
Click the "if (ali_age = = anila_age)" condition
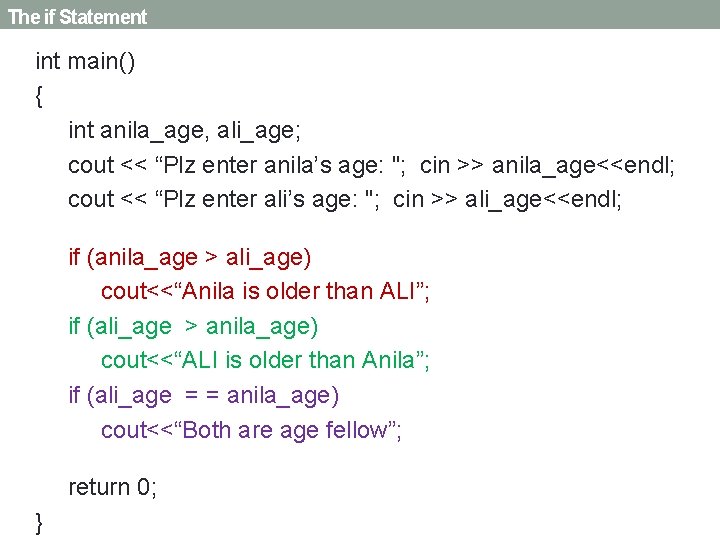(x=204, y=396)
